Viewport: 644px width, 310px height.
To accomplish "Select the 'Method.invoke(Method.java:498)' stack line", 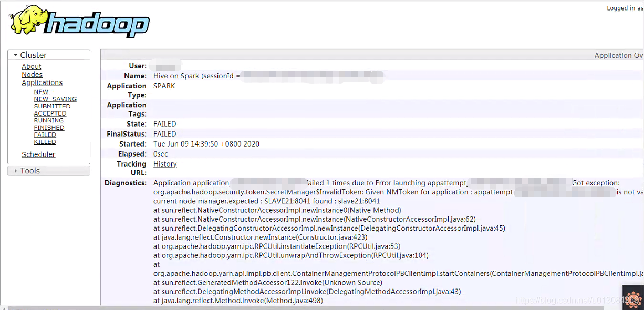I will [x=238, y=301].
